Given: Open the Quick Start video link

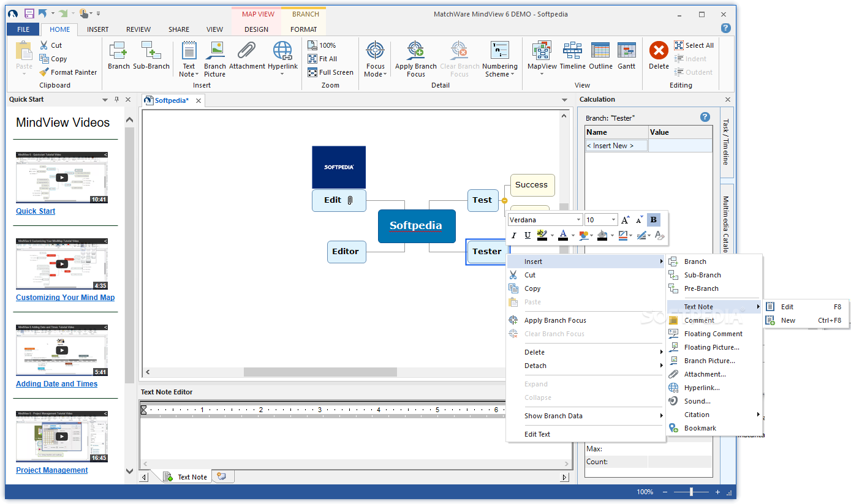Looking at the screenshot, I should point(36,211).
